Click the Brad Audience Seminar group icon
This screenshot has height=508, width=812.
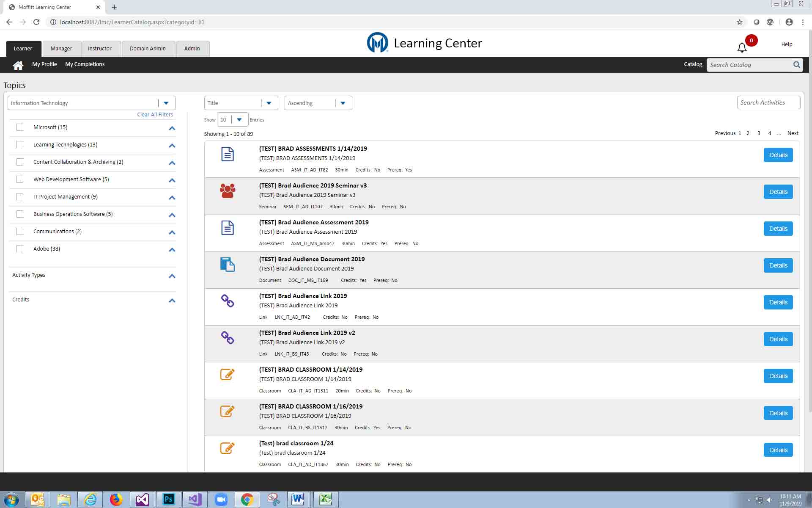[228, 191]
